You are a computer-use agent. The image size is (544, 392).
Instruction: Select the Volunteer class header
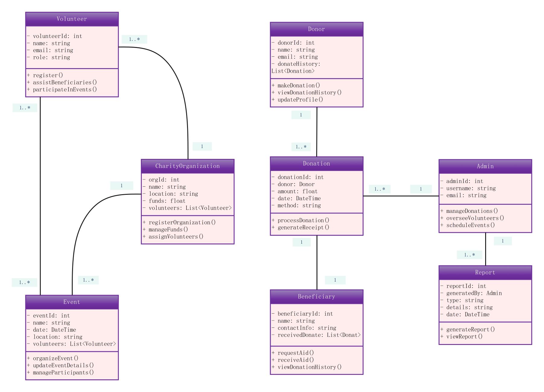72,19
